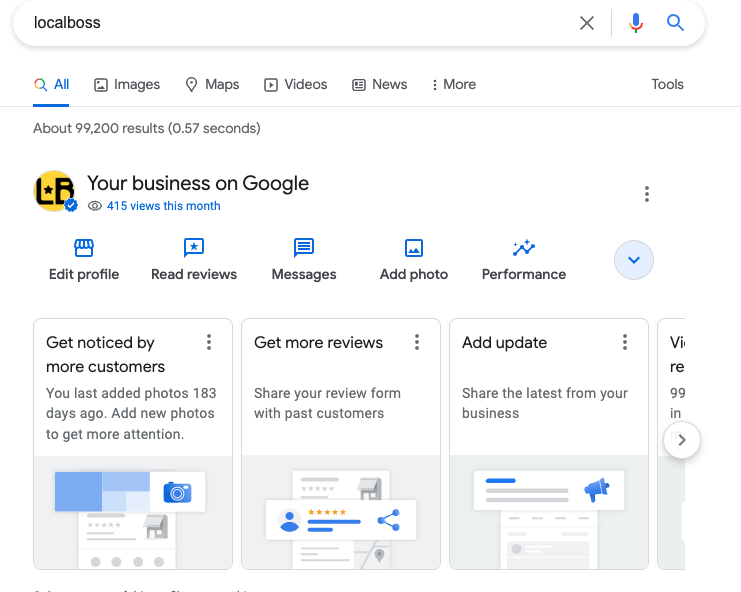
Task: Click the Add photo label
Action: point(414,275)
